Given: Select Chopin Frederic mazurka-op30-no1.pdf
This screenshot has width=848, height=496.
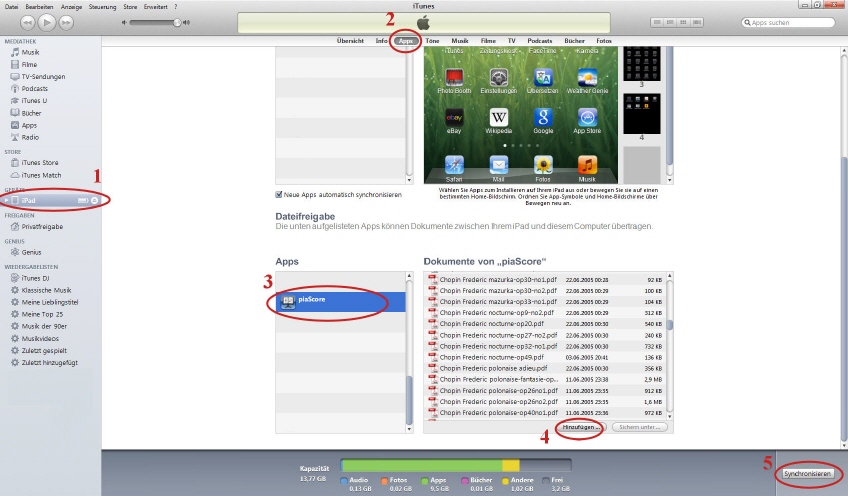Looking at the screenshot, I should click(x=547, y=280).
